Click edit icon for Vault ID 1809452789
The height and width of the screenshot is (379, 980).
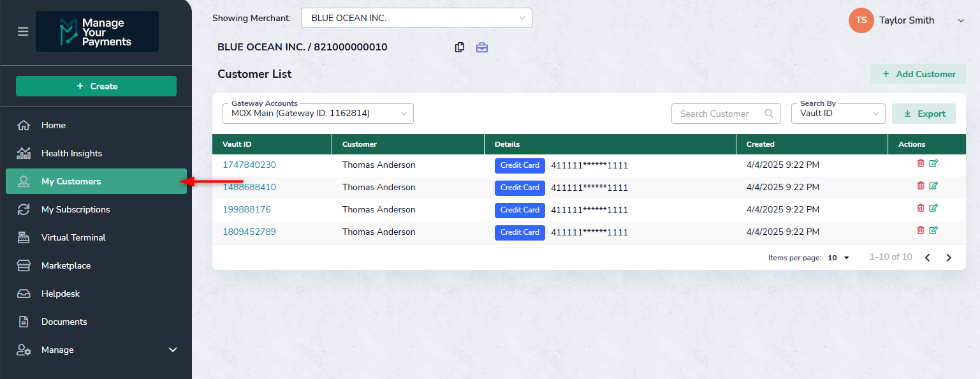(933, 230)
